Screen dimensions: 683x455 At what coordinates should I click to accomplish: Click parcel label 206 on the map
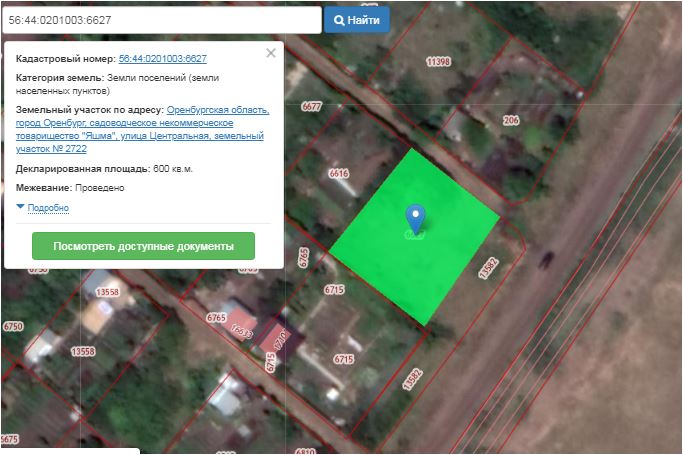pos(511,120)
